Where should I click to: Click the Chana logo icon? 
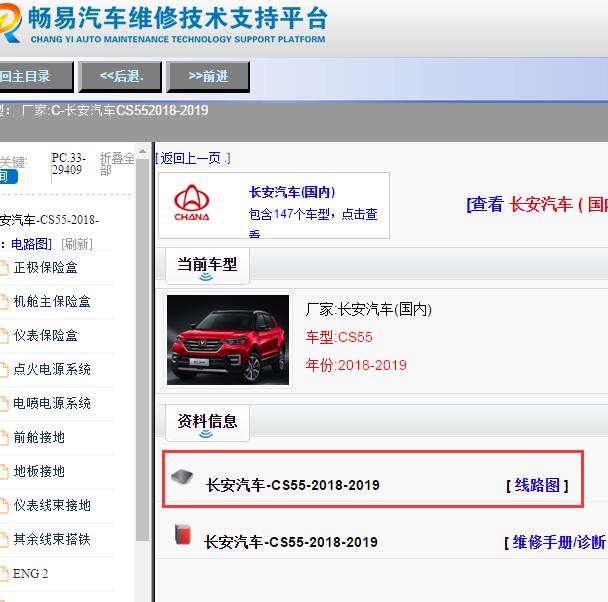click(192, 204)
